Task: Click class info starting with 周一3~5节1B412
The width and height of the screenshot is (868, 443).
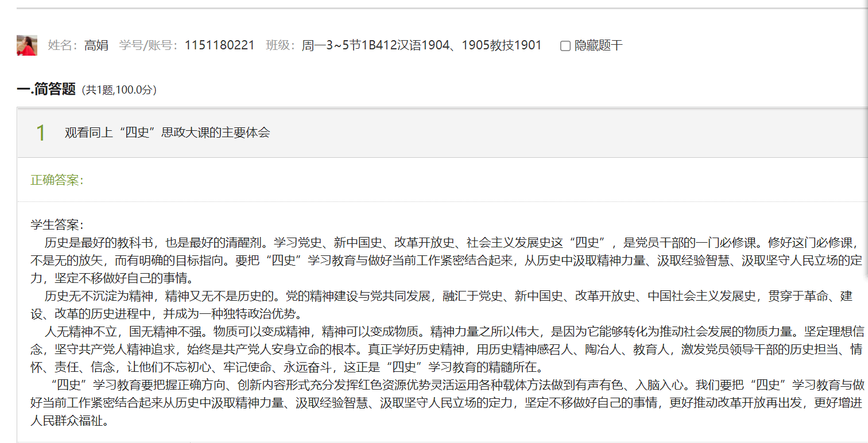Action: pyautogui.click(x=421, y=46)
